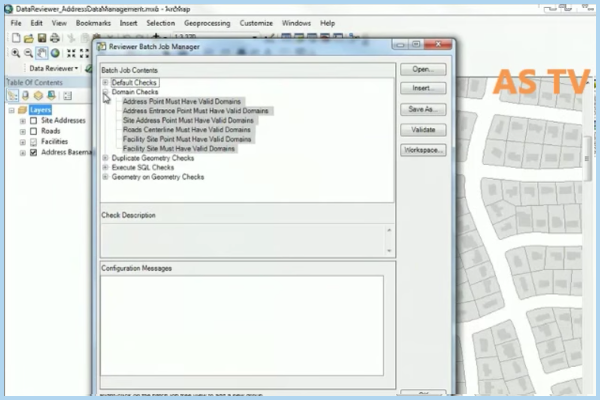Click the Open folder toolbar icon
The height and width of the screenshot is (400, 600).
[x=29, y=38]
